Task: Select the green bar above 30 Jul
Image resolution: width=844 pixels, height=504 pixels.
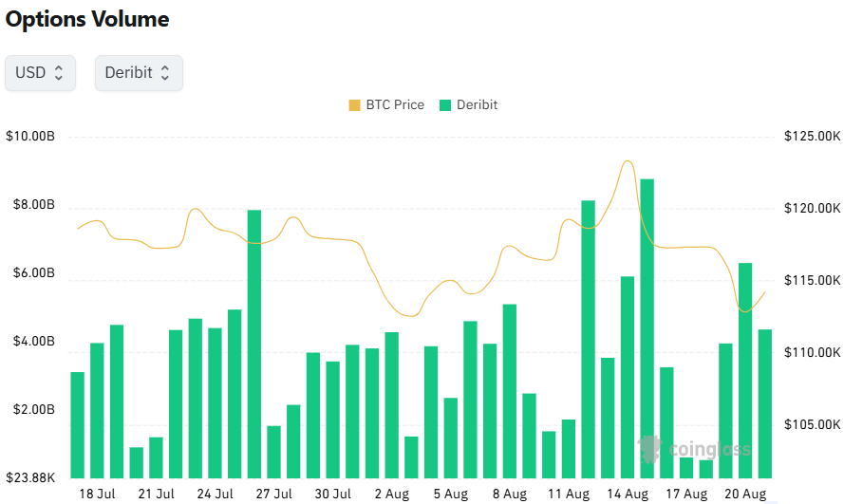Action: point(332,420)
